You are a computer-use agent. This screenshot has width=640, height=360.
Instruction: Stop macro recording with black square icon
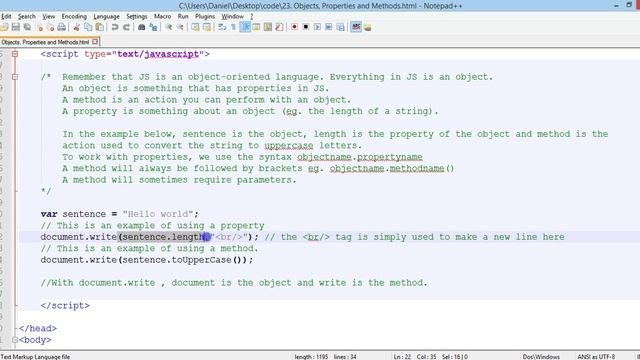pos(305,27)
